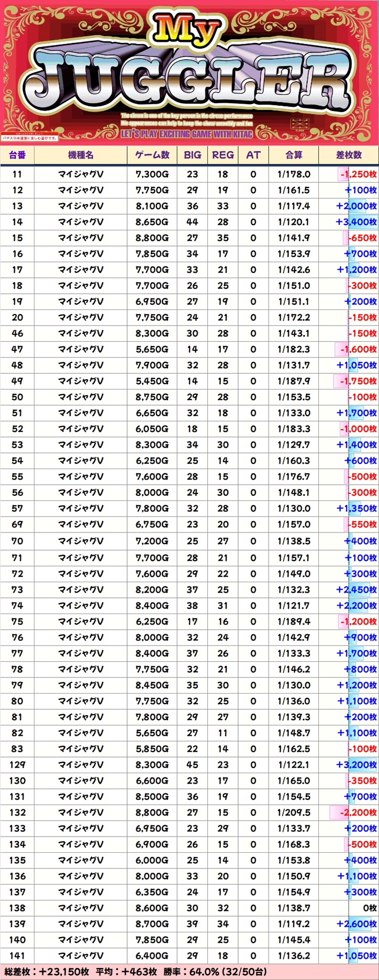Click the AT column header
The width and height of the screenshot is (379, 980).
pos(253,155)
